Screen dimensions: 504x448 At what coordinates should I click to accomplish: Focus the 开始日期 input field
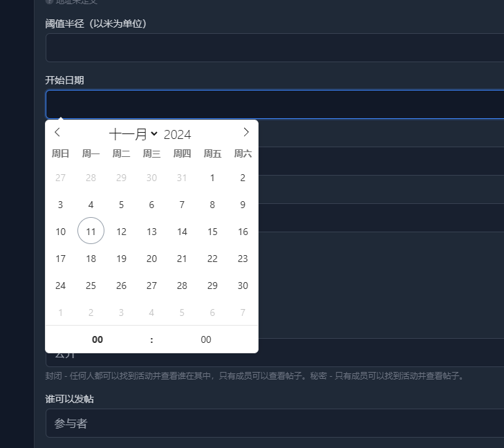tap(277, 104)
